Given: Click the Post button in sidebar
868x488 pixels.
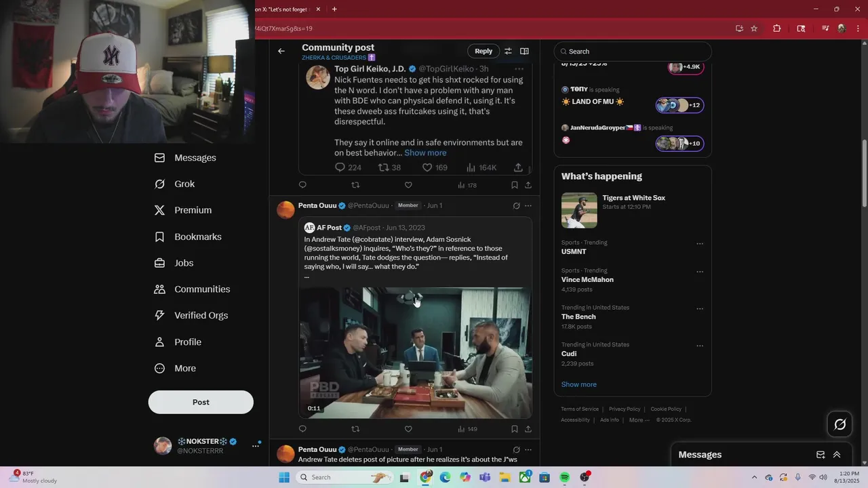Looking at the screenshot, I should click(x=201, y=402).
